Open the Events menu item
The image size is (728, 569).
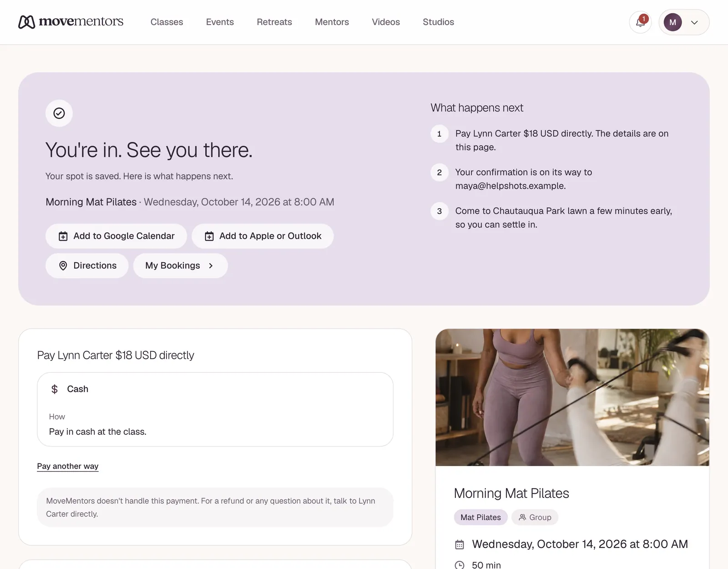pyautogui.click(x=220, y=22)
